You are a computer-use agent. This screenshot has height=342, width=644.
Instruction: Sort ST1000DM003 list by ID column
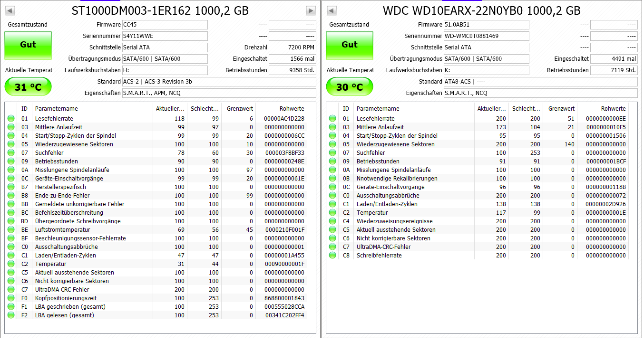[x=25, y=109]
